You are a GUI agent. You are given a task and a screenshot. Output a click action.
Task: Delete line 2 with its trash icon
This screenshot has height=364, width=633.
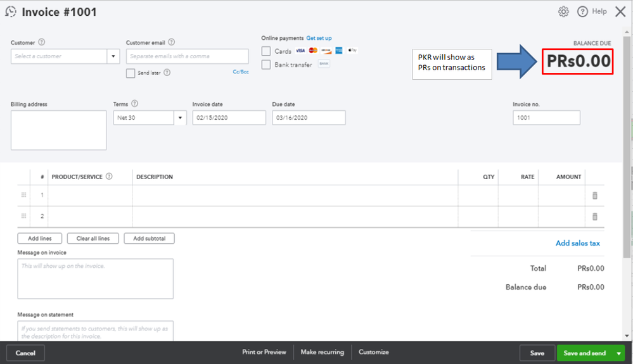coord(594,217)
